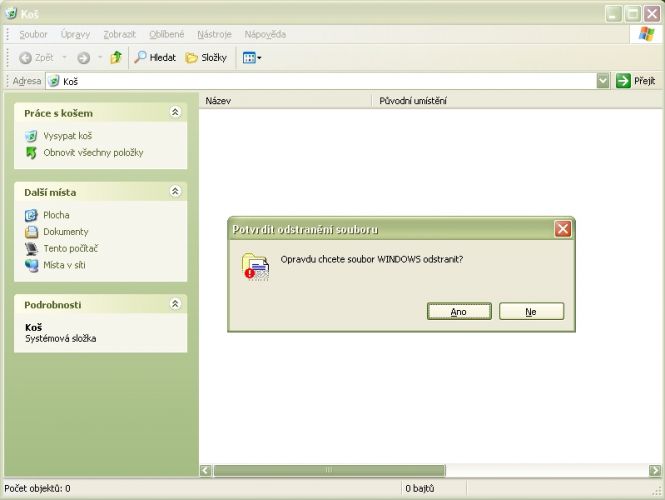Click the Zpět back arrow icon
The height and width of the screenshot is (500, 665).
point(25,58)
